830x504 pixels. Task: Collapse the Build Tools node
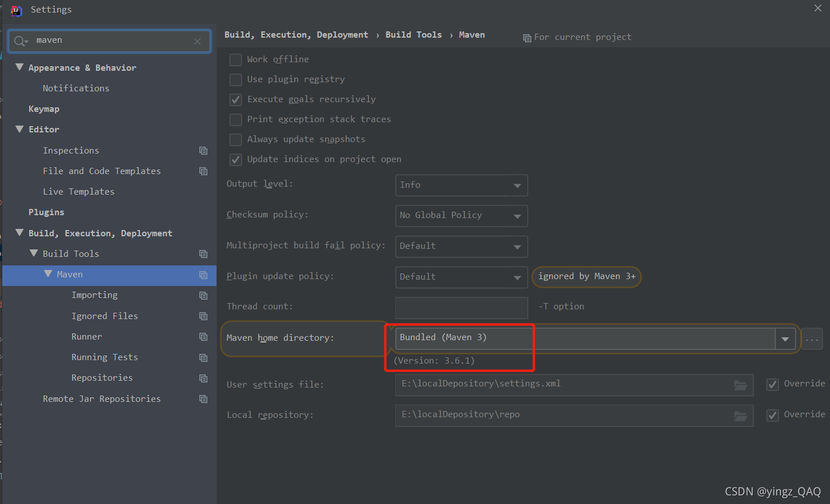point(34,253)
